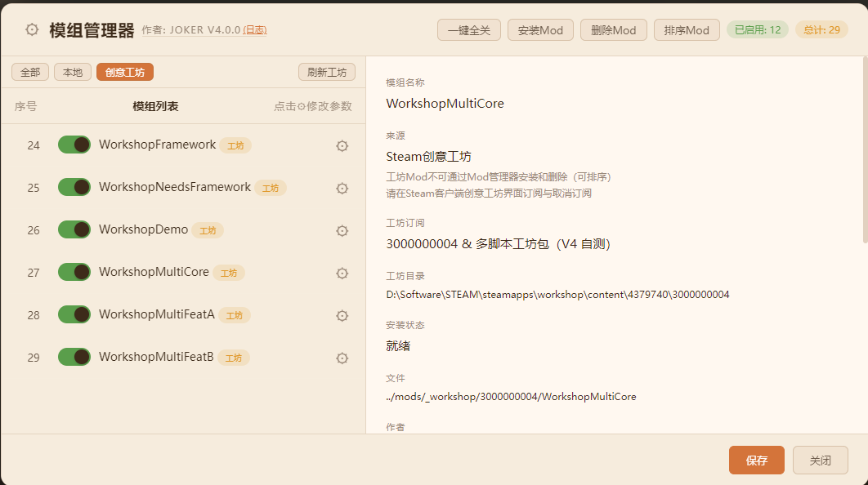The image size is (868, 485).
Task: Show all mods with 全部 tab
Action: [30, 72]
